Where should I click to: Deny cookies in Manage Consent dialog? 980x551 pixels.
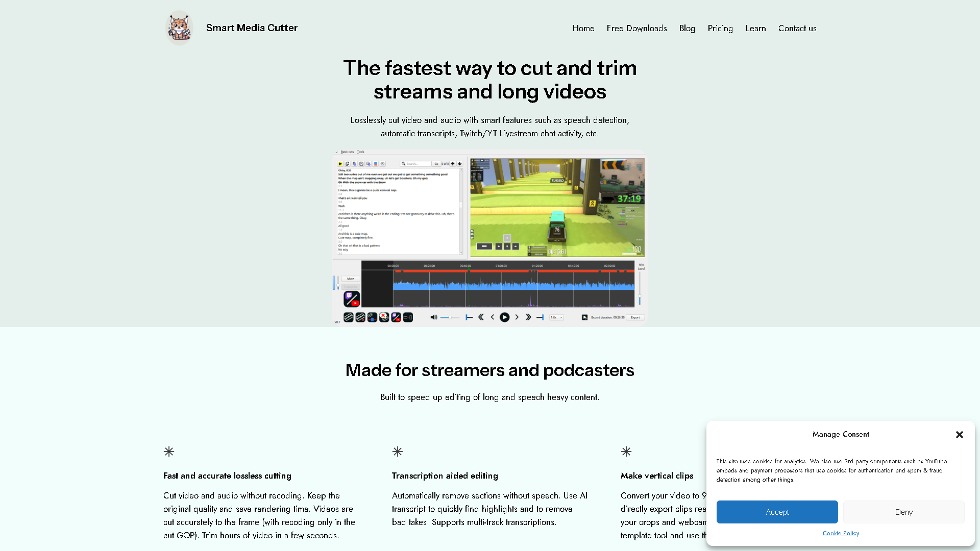click(903, 512)
